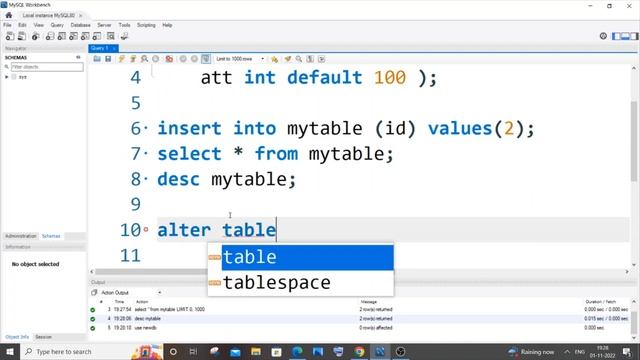Screen dimensions: 640x360
Task: Open the Server menu
Action: (x=104, y=25)
